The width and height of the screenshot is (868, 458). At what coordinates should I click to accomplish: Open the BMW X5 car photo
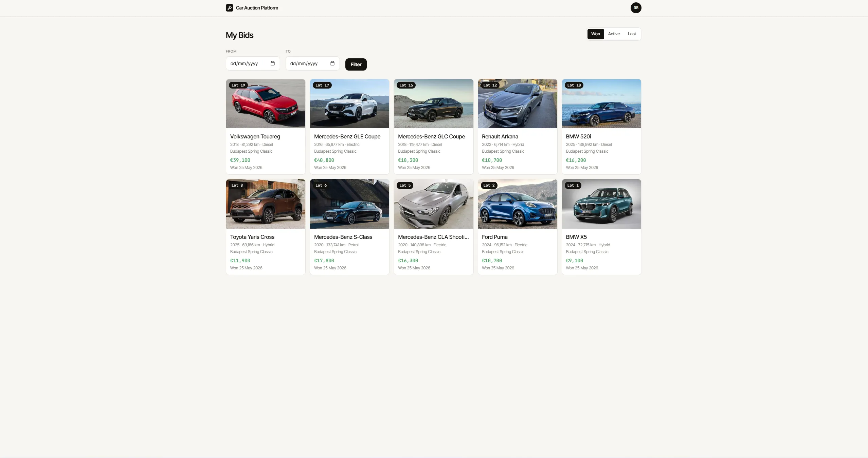pos(601,204)
